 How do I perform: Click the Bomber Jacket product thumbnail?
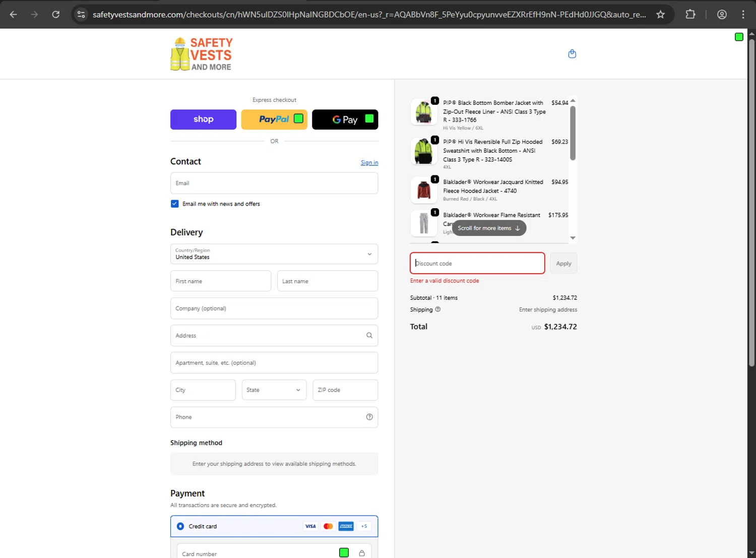pos(424,111)
